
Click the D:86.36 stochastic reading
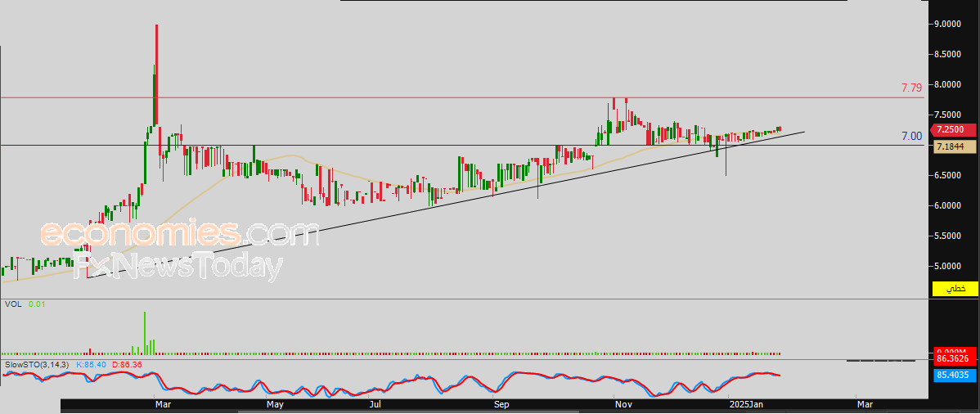(128, 363)
